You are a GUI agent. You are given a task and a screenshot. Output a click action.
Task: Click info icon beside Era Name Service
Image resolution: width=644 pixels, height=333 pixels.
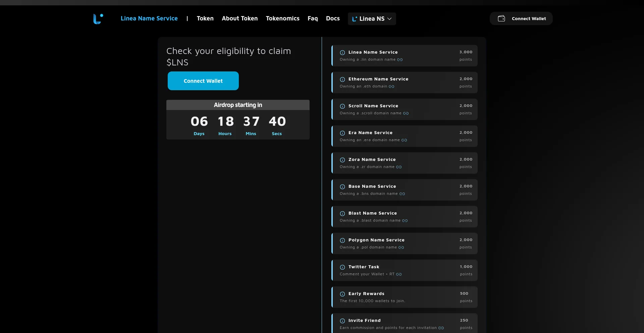click(x=342, y=133)
